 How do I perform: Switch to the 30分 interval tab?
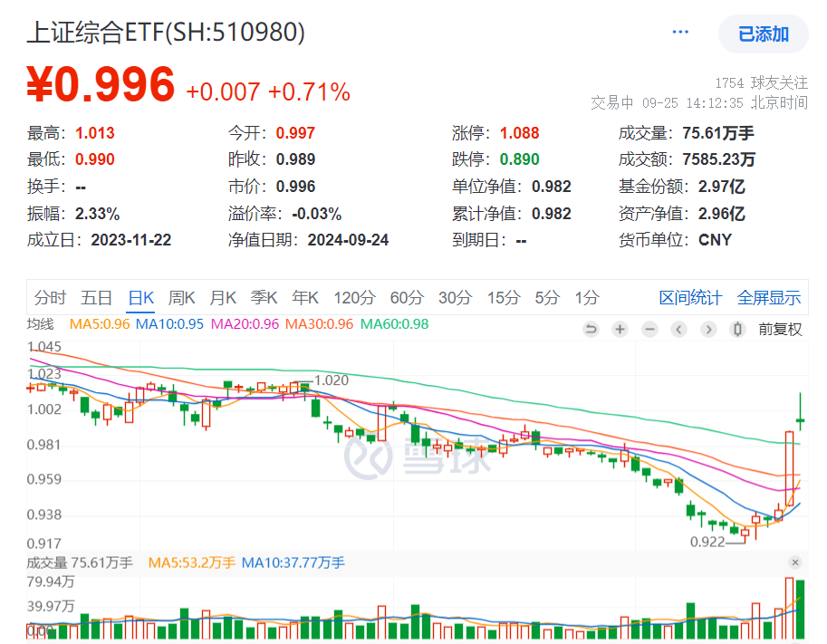click(455, 297)
